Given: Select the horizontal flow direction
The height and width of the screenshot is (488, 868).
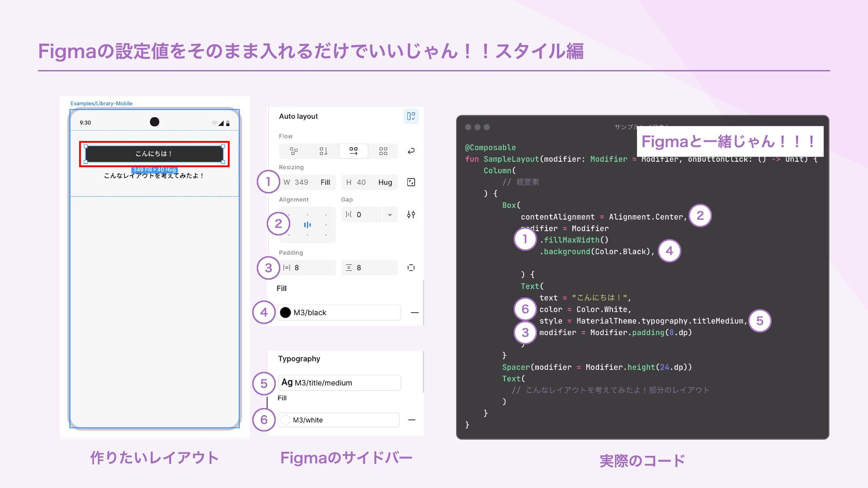Looking at the screenshot, I should point(354,151).
